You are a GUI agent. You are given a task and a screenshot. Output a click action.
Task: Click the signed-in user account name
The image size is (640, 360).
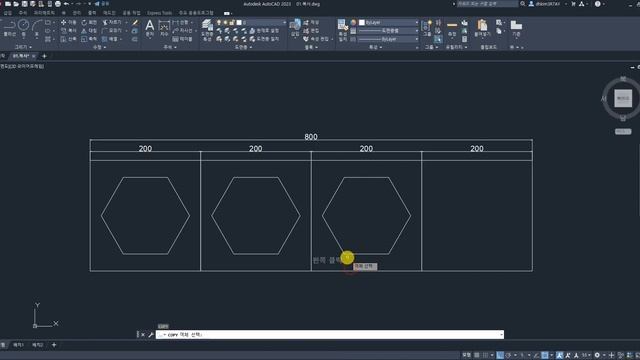547,4
